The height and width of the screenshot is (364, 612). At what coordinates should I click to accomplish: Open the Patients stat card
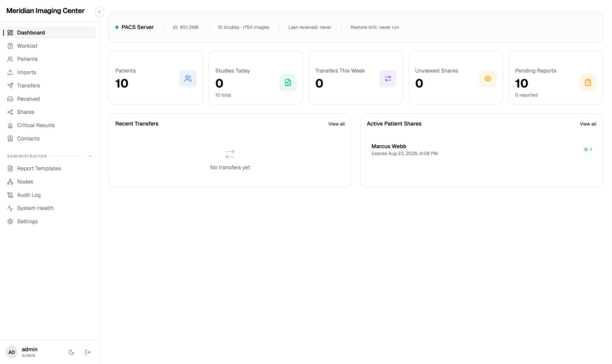156,78
